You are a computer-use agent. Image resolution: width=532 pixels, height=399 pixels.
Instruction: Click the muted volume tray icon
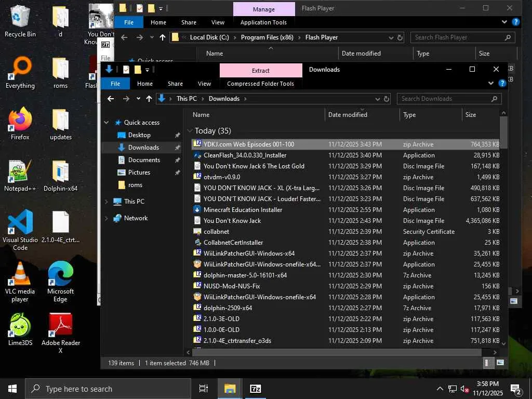click(464, 389)
